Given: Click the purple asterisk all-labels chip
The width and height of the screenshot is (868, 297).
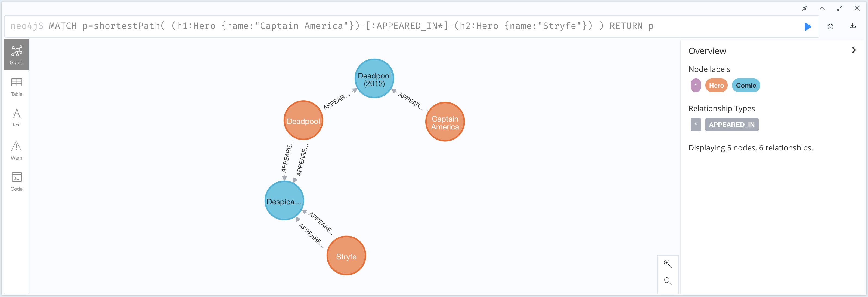Looking at the screenshot, I should pyautogui.click(x=696, y=85).
